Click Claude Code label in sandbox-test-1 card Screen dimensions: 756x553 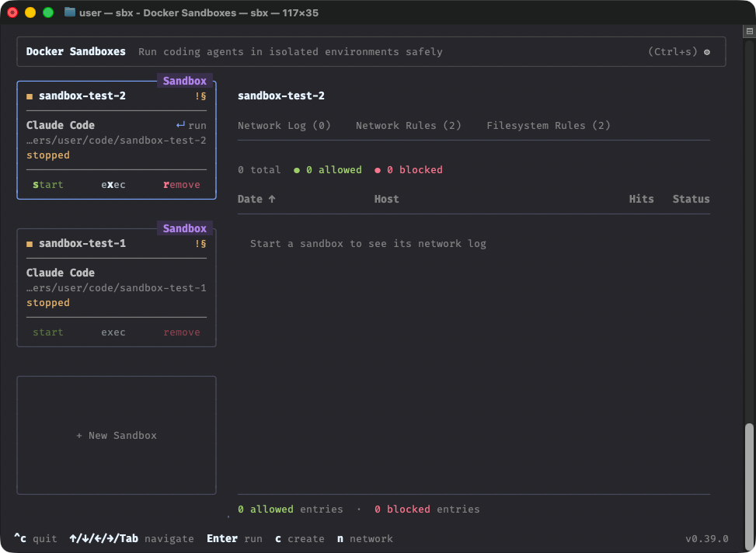tap(61, 273)
